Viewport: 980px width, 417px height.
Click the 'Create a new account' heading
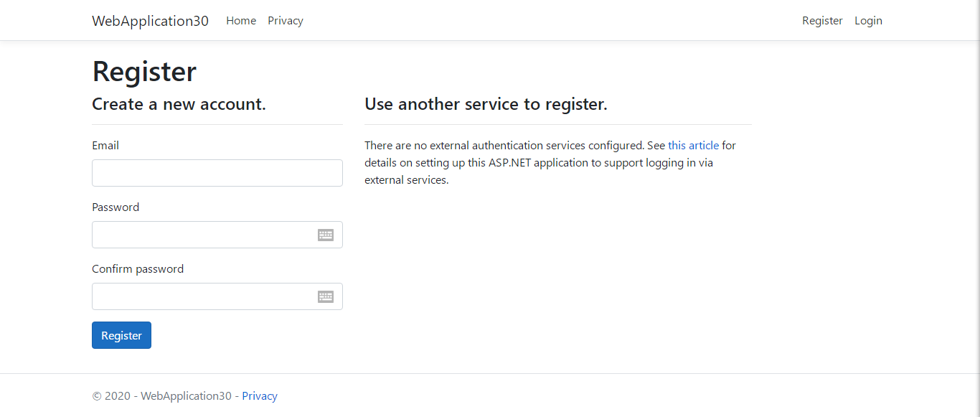179,104
